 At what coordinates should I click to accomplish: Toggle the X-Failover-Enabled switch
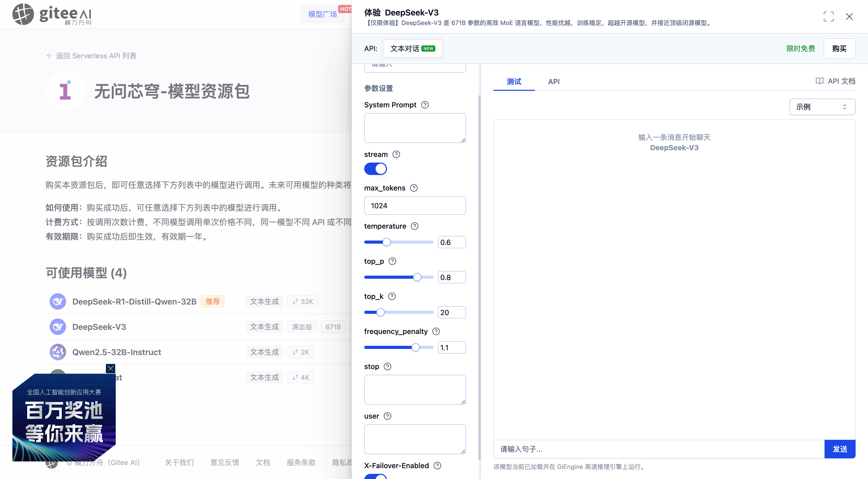pyautogui.click(x=375, y=476)
